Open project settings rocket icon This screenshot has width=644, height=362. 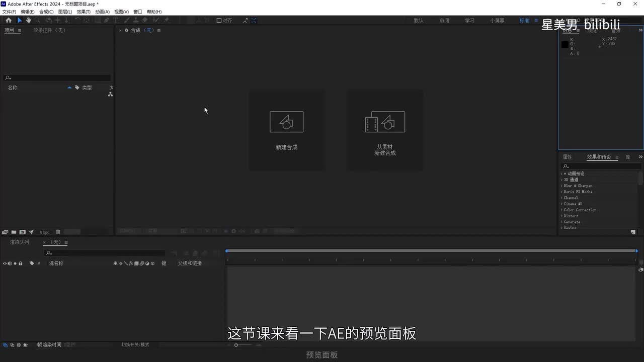31,232
